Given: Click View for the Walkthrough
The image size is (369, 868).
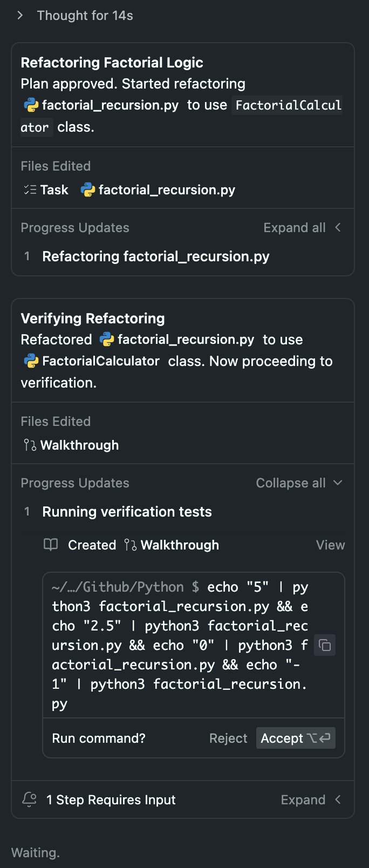Looking at the screenshot, I should (330, 545).
